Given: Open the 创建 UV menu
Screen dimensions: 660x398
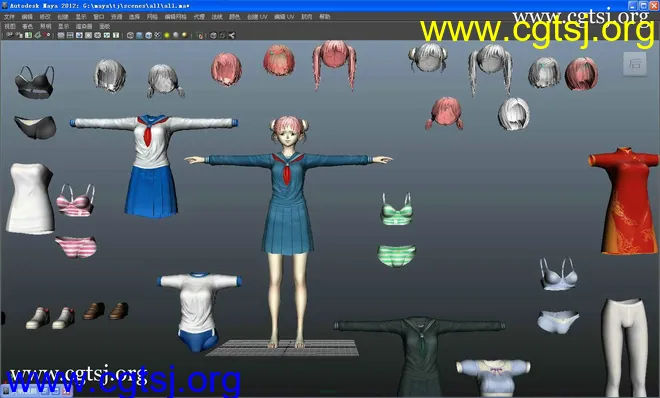Looking at the screenshot, I should pyautogui.click(x=257, y=17).
